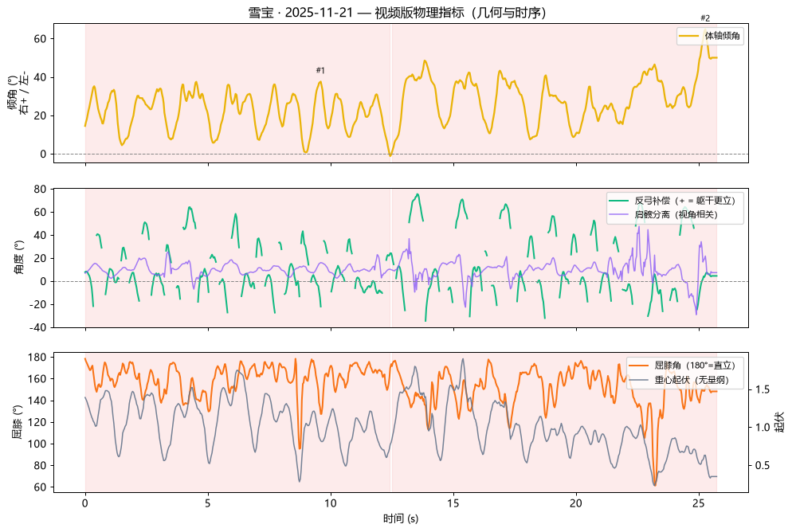Click the 起伏 right-axis label
Image resolution: width=792 pixels, height=532 pixels.
pyautogui.click(x=779, y=422)
